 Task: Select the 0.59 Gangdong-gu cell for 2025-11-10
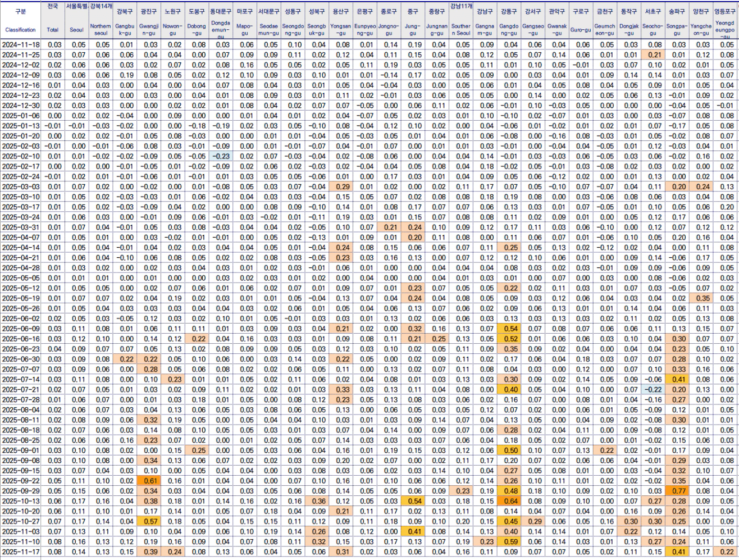tap(509, 542)
